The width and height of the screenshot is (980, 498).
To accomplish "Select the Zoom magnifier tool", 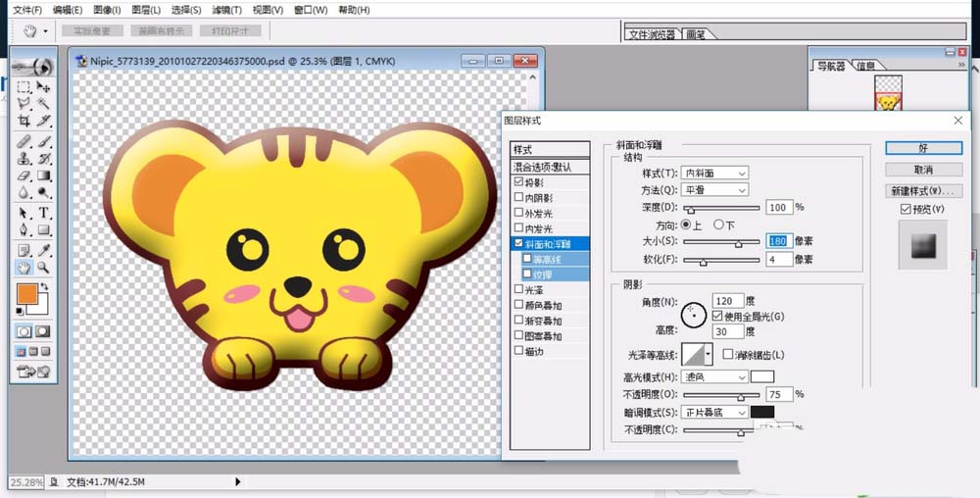I will coord(43,268).
